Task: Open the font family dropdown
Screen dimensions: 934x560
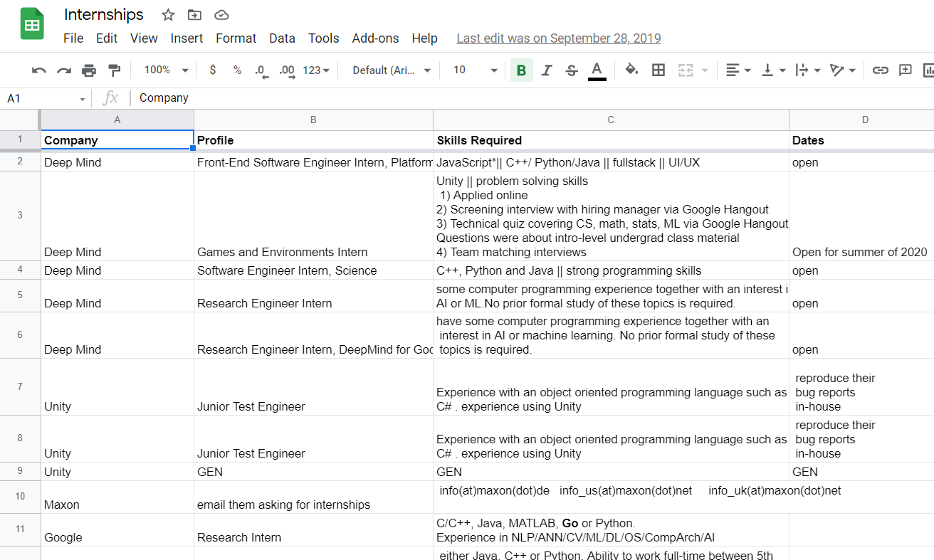Action: pyautogui.click(x=392, y=70)
